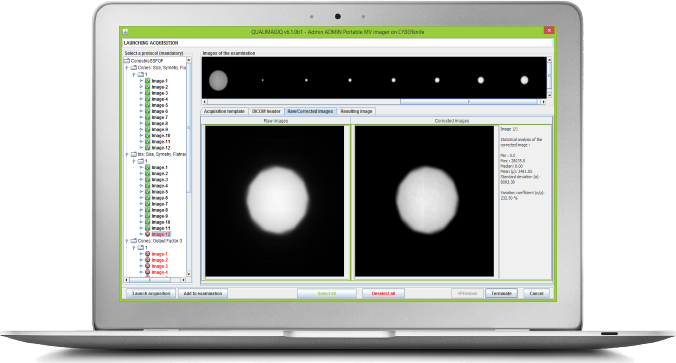Click the green check icon beside Image-1 under Cones Size

coord(147,81)
